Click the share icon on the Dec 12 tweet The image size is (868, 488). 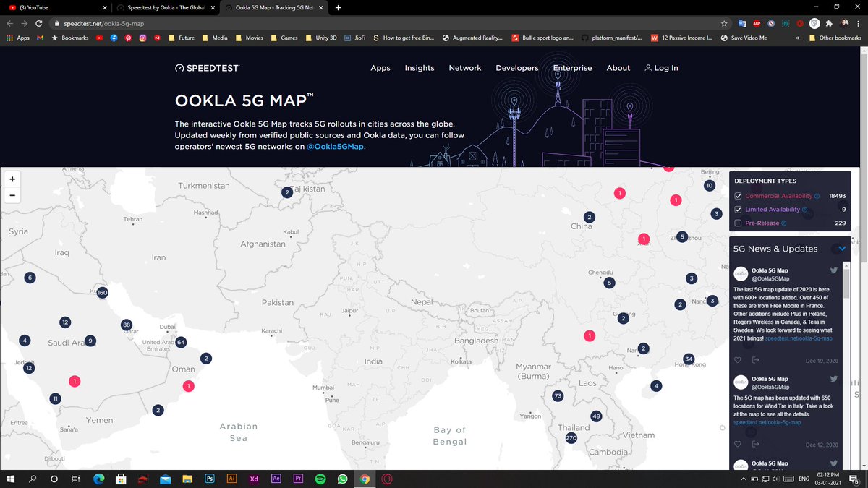click(755, 444)
